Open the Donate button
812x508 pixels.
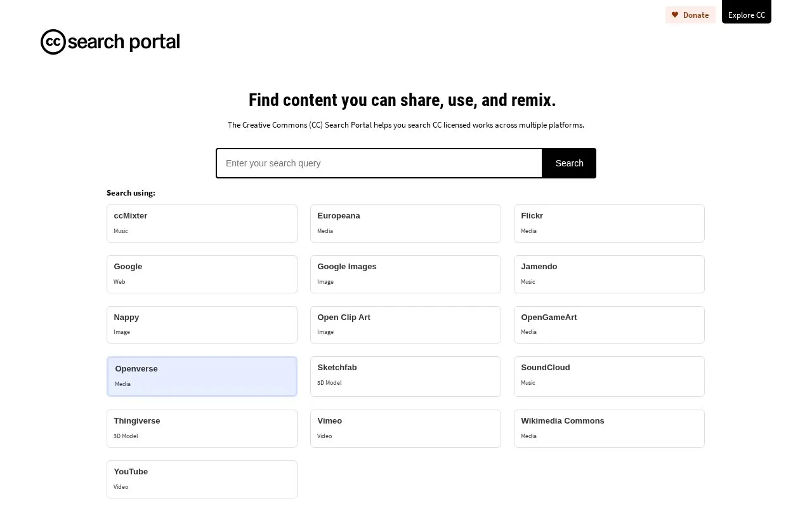[690, 15]
